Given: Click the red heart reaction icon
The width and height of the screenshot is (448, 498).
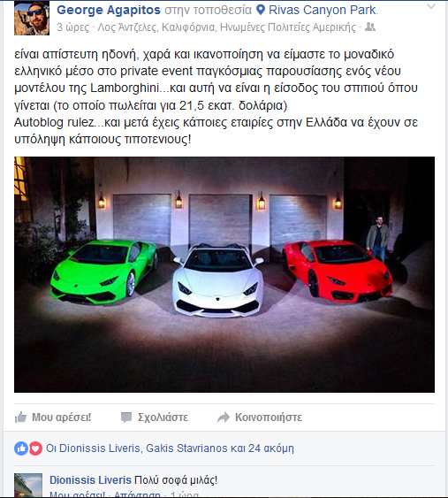Looking at the screenshot, I should [35, 448].
